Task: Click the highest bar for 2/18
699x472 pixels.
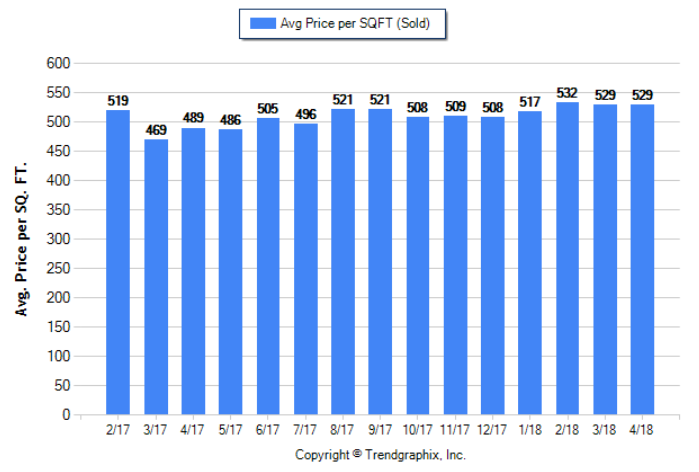Action: pyautogui.click(x=568, y=258)
